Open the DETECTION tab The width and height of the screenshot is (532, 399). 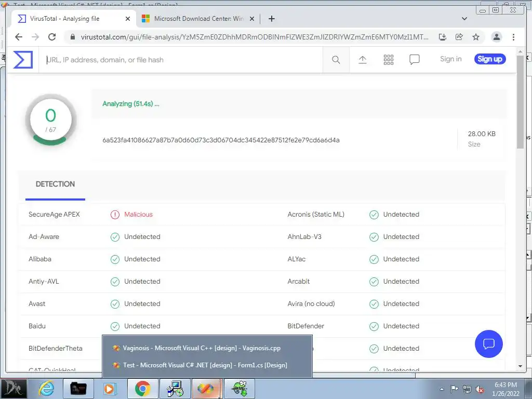[x=55, y=184]
